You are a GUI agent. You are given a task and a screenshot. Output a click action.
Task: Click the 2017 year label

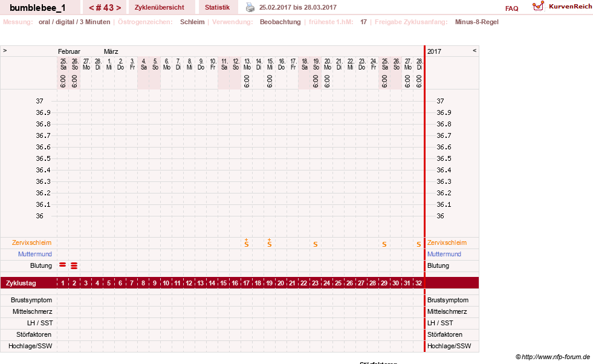[434, 51]
